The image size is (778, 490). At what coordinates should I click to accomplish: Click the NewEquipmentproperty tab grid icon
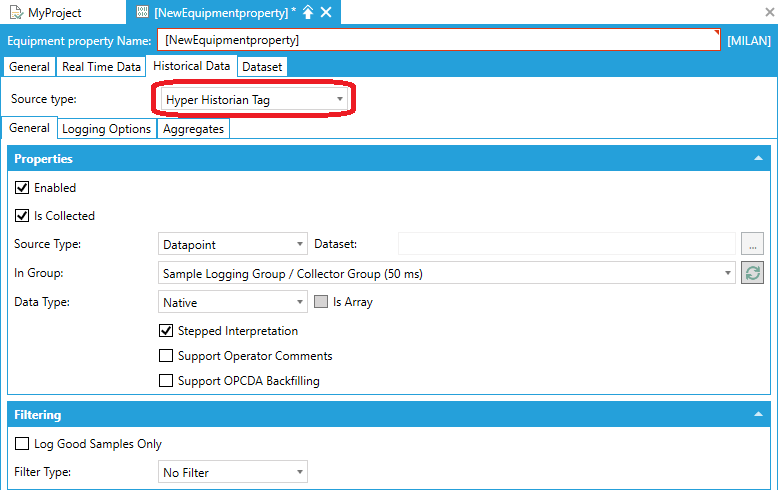coord(142,12)
